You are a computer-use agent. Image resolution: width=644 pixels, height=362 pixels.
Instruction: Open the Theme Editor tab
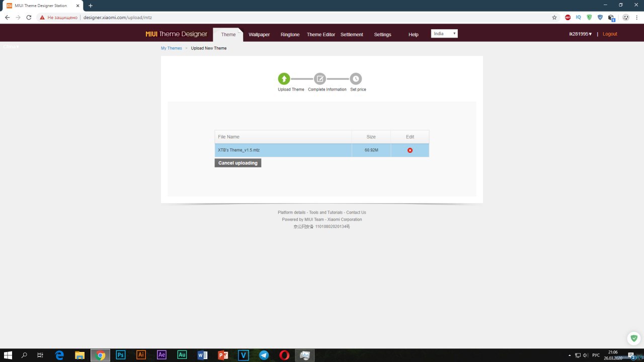pyautogui.click(x=321, y=34)
